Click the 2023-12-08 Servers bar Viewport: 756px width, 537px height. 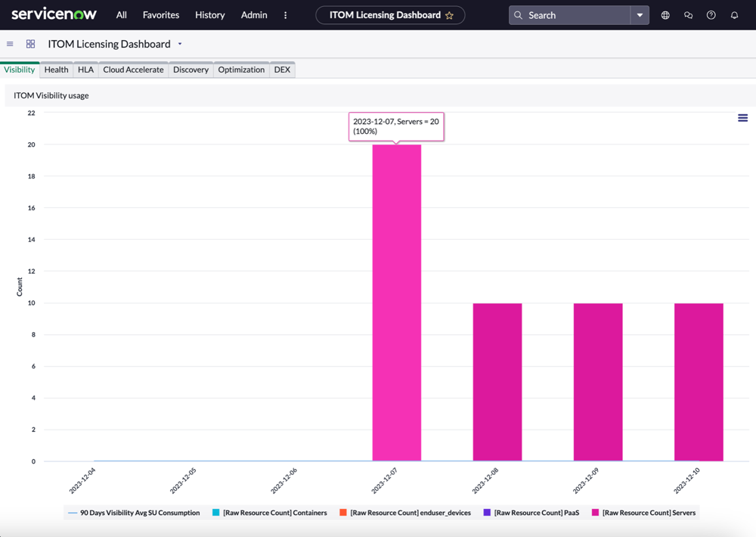(497, 382)
